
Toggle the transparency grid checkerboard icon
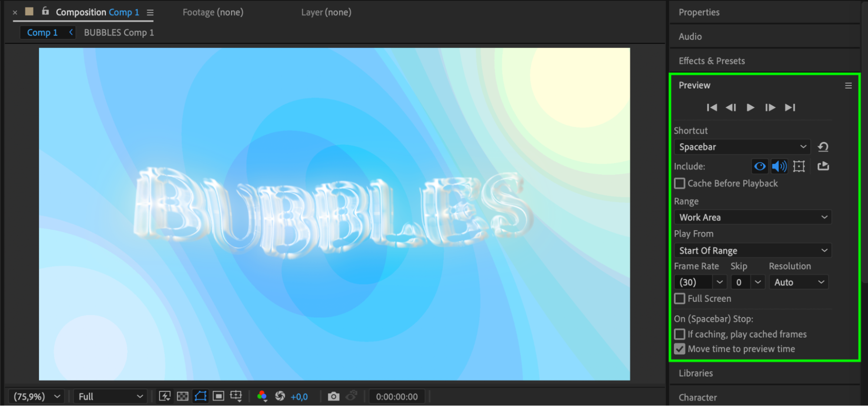[183, 396]
